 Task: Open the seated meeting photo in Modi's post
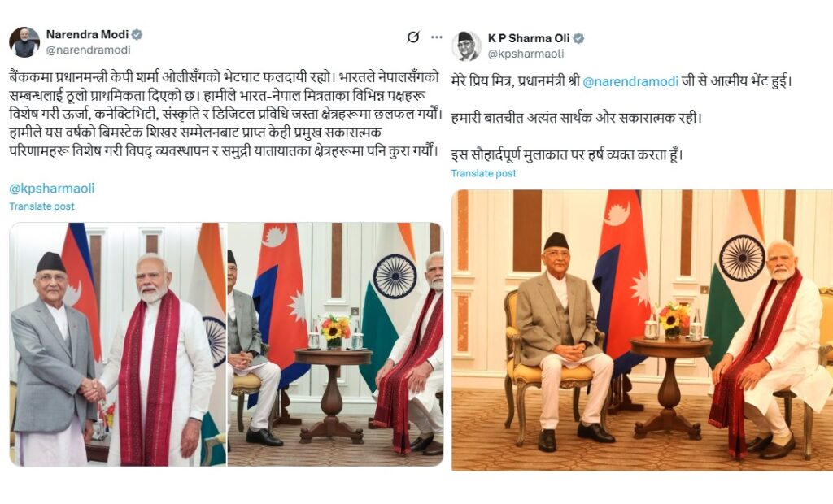pos(335,344)
